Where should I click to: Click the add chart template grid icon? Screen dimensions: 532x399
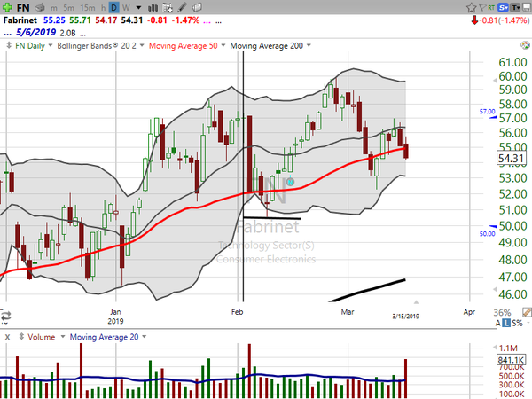[x=168, y=7]
